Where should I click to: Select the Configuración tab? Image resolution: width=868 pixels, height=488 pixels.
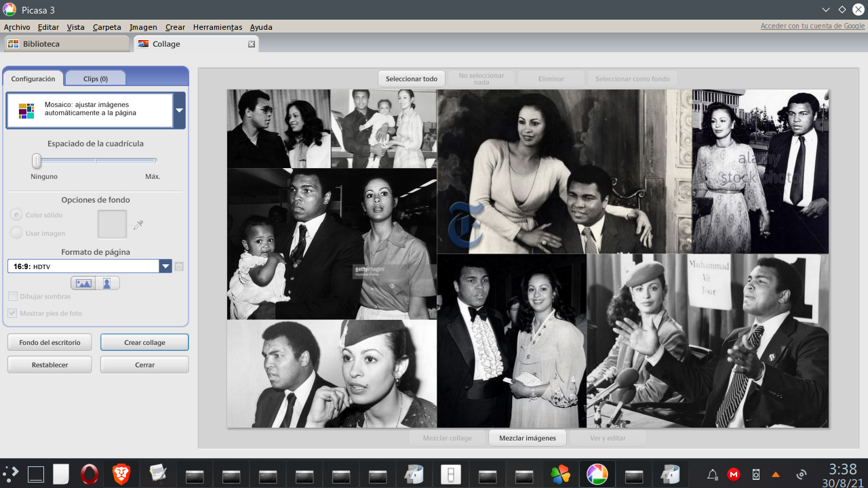[x=33, y=79]
